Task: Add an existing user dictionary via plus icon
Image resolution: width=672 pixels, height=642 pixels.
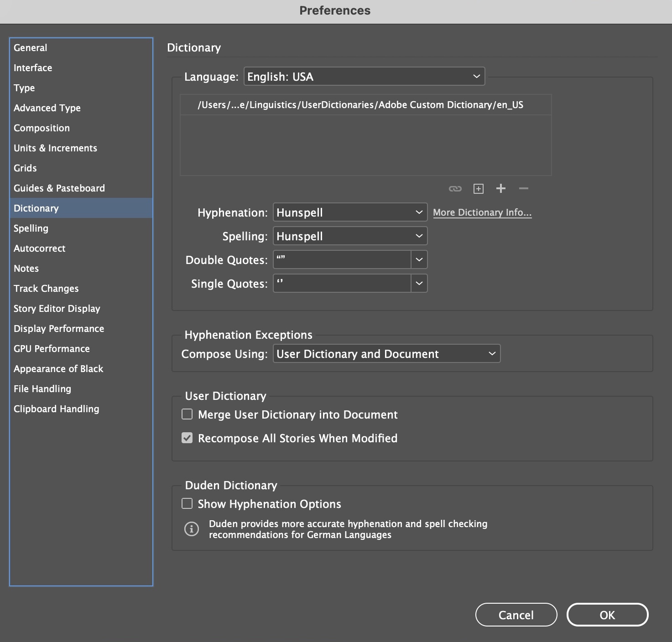Action: coord(500,188)
